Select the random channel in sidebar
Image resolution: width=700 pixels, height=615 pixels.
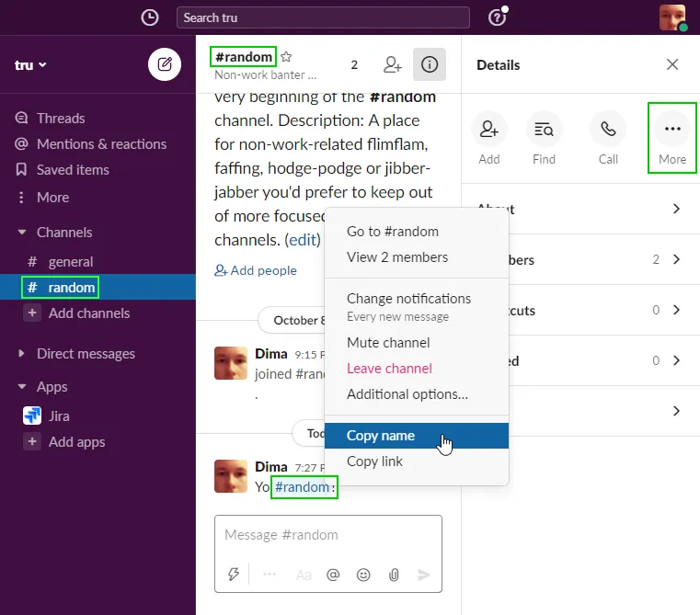pos(98,288)
